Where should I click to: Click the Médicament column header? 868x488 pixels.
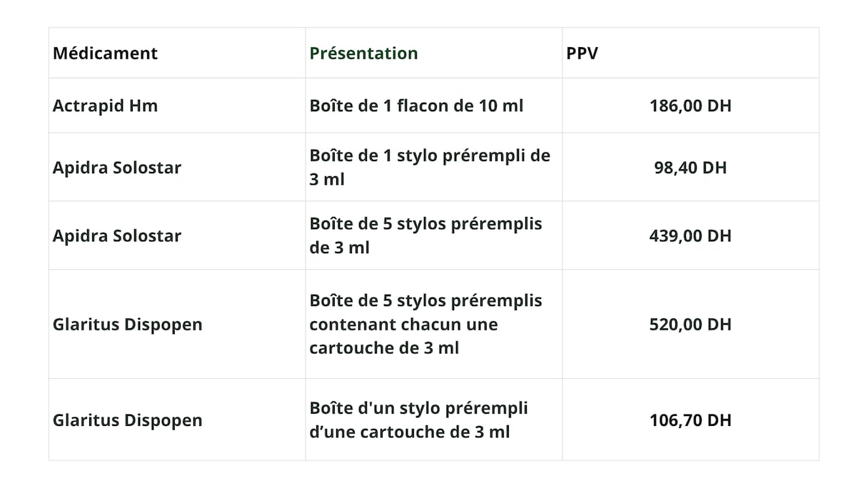click(105, 53)
